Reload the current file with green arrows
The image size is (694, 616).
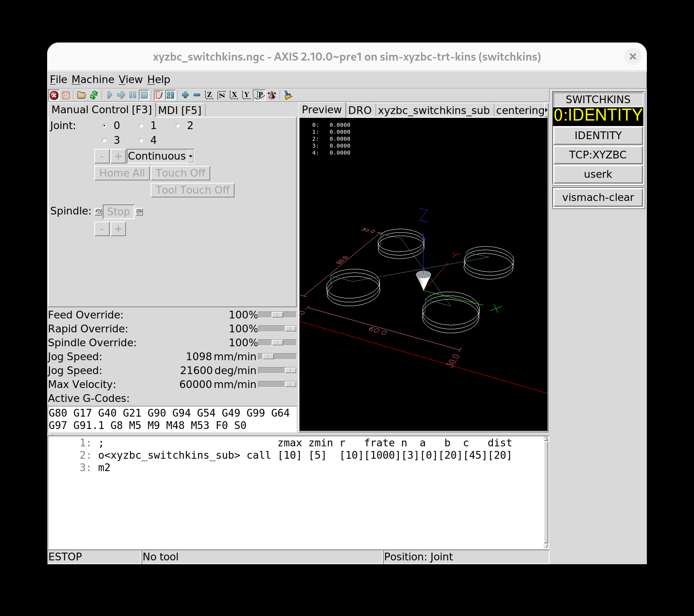pyautogui.click(x=94, y=95)
